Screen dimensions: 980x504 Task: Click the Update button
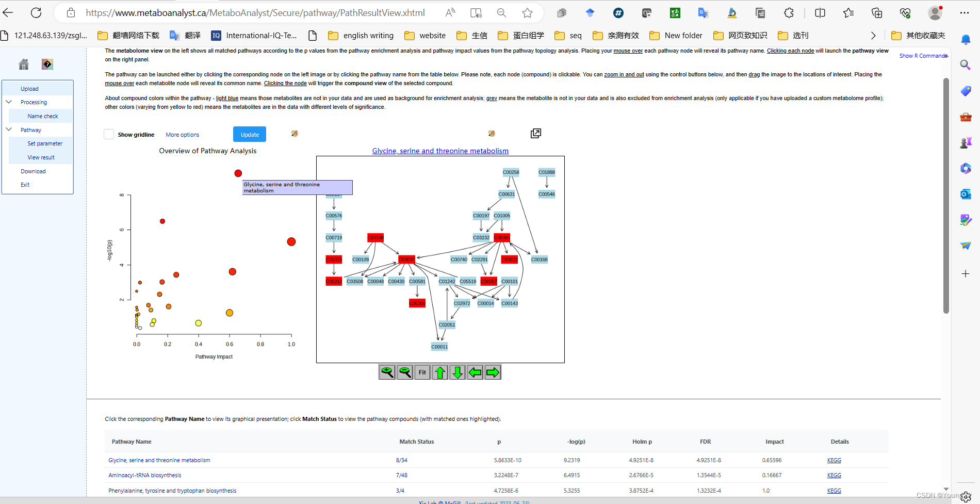tap(250, 134)
